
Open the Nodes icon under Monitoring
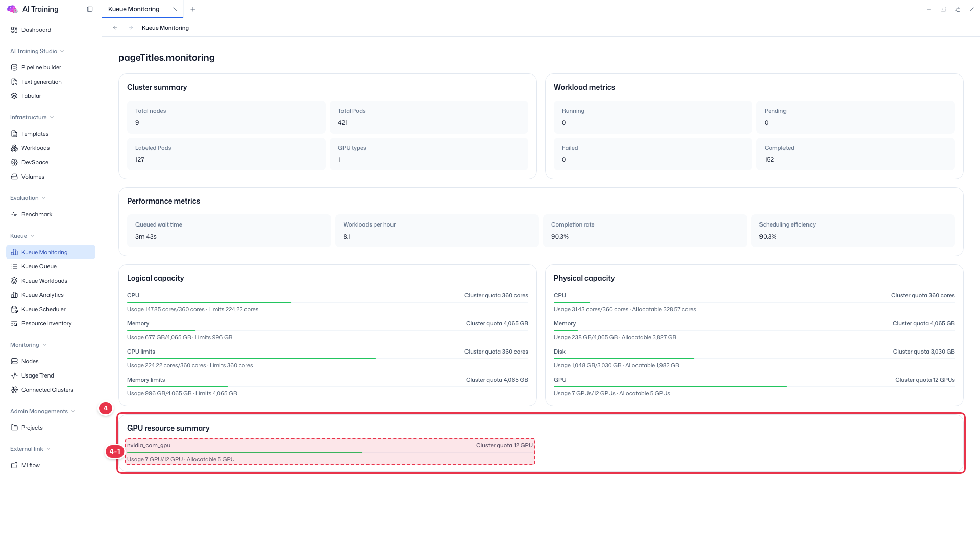(x=14, y=361)
